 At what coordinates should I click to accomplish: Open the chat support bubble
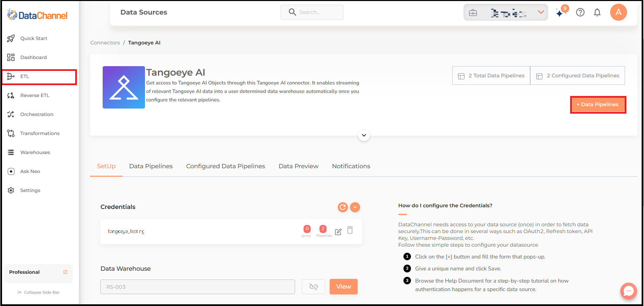point(628,291)
